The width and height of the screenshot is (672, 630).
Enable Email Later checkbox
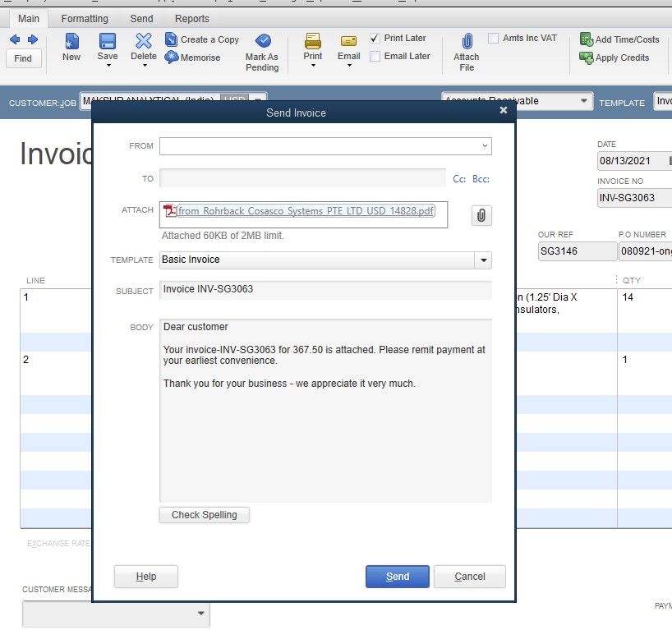375,56
